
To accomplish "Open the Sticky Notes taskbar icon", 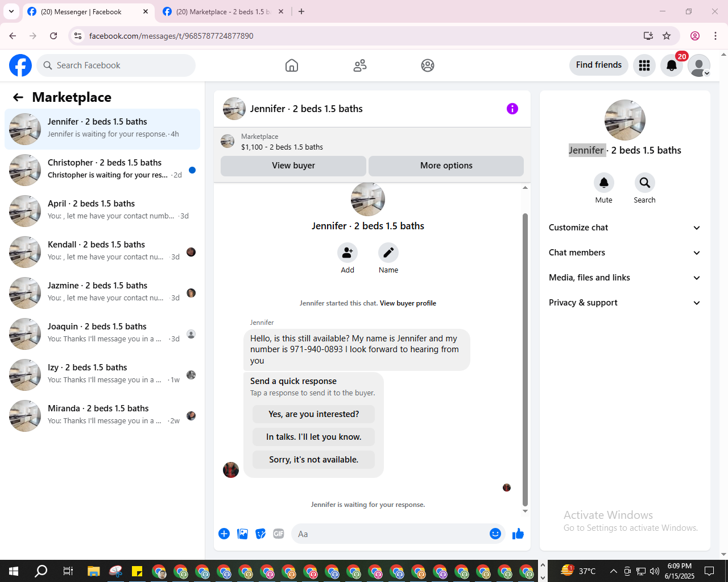I will pyautogui.click(x=137, y=571).
